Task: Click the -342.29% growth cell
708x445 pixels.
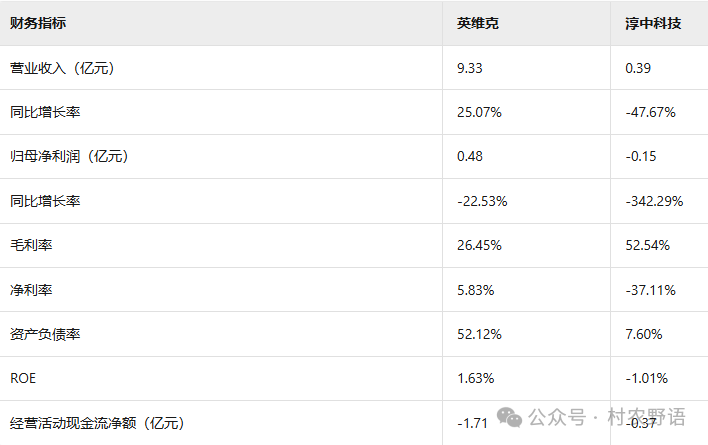Action: [654, 201]
